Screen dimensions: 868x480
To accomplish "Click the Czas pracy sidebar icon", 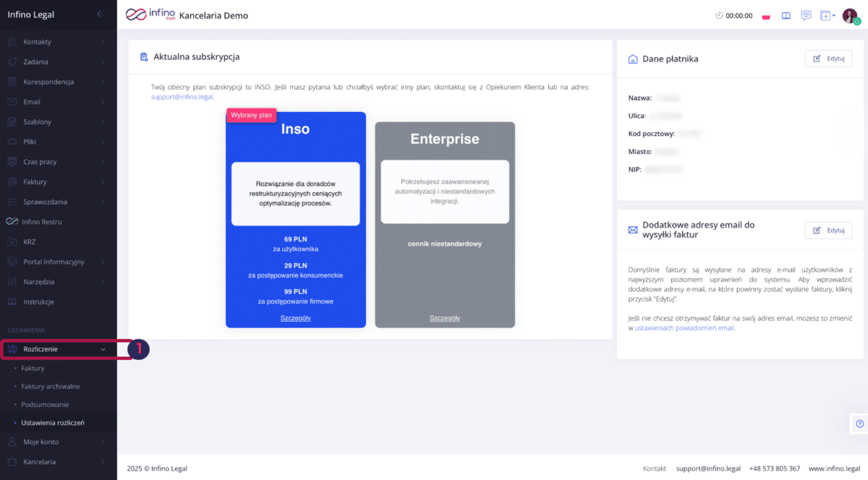I will [12, 162].
